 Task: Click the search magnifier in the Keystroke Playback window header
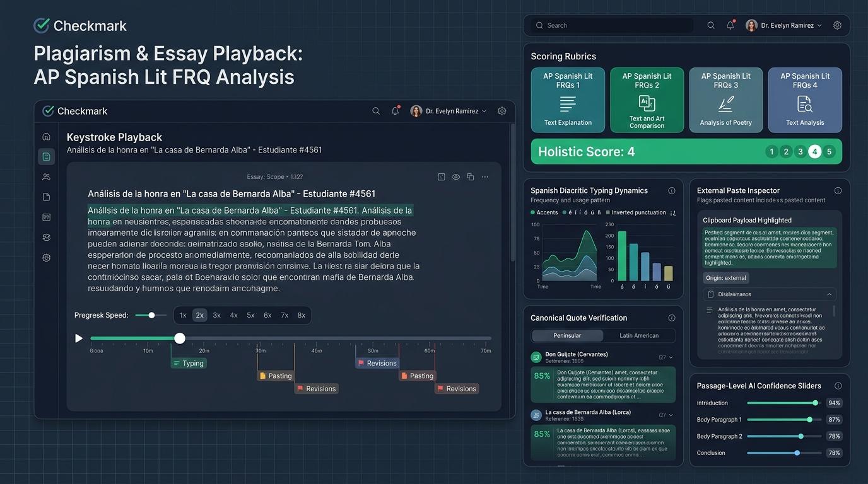[376, 111]
